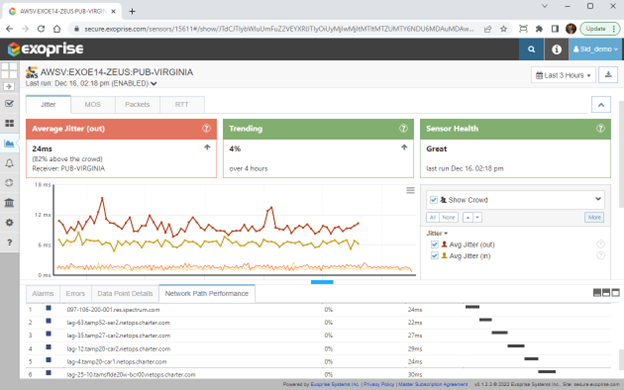Viewport: 624px width, 390px height.
Task: Click the search magnifier in the Exoprise header
Action: tap(531, 49)
